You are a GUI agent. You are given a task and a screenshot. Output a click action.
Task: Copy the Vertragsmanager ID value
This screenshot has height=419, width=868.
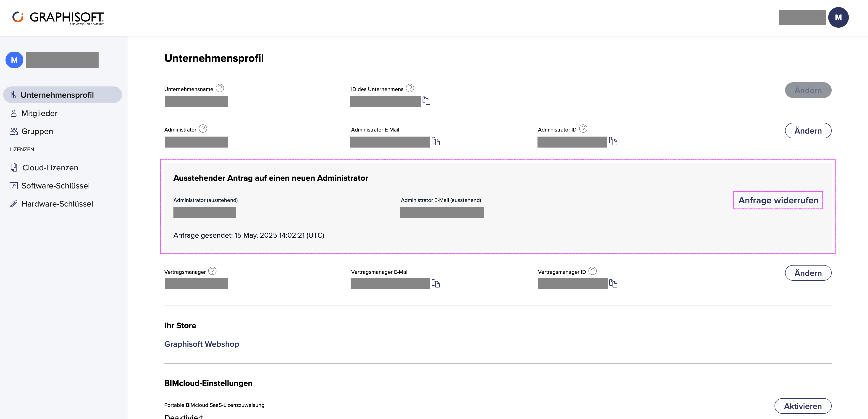click(x=613, y=284)
